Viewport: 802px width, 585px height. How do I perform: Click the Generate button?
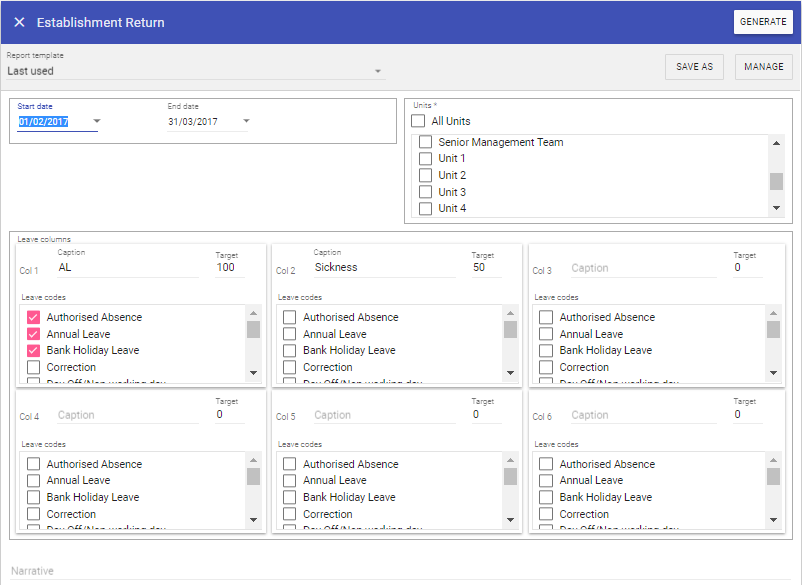pos(762,22)
